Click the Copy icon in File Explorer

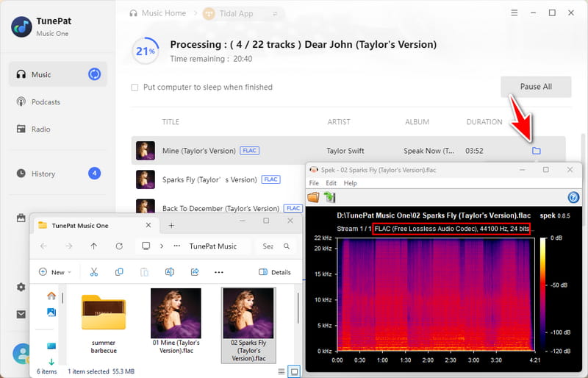119,272
